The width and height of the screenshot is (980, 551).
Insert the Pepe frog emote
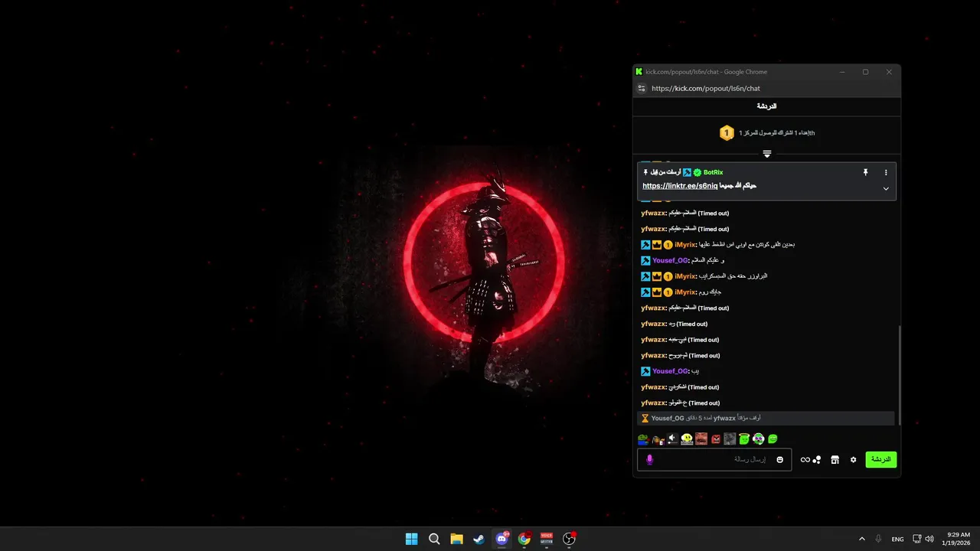point(643,439)
